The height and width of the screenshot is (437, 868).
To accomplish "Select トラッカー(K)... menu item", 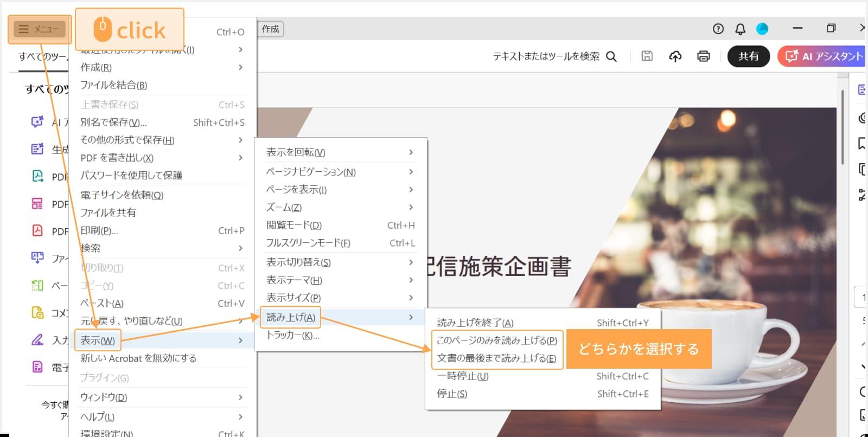I will [x=341, y=336].
